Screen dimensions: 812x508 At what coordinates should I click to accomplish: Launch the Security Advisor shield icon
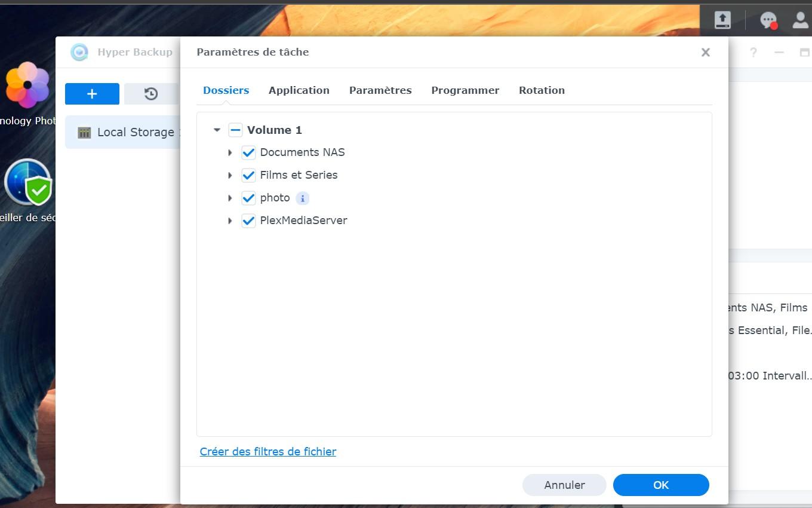(28, 182)
